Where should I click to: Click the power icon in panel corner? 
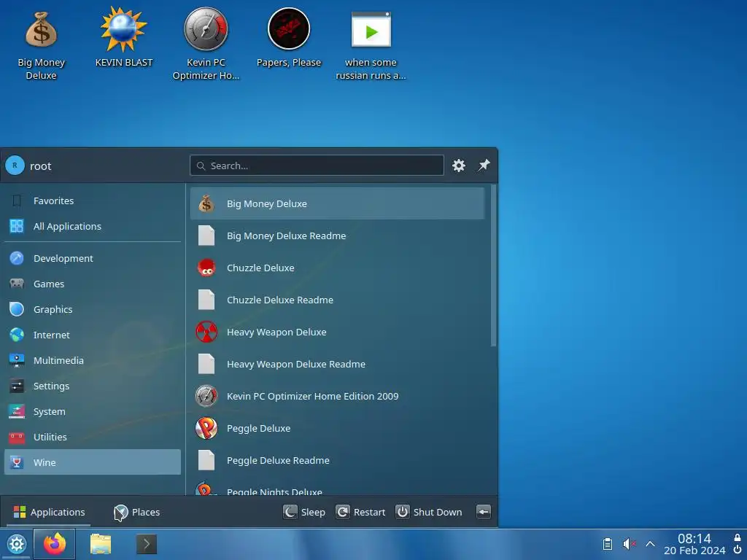point(737,550)
